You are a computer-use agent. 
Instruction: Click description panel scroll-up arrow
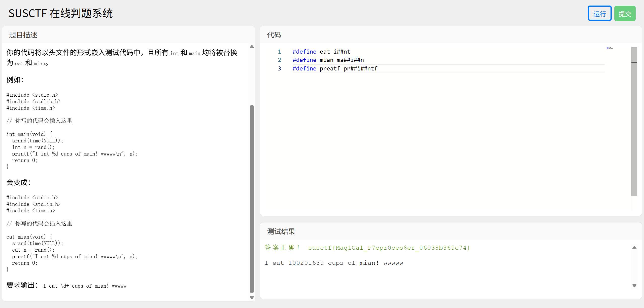click(252, 47)
